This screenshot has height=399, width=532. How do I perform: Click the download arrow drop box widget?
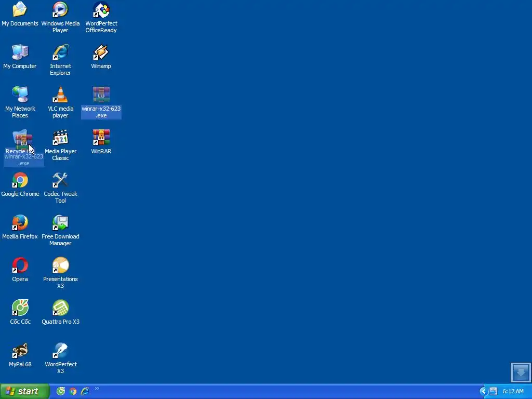[521, 372]
